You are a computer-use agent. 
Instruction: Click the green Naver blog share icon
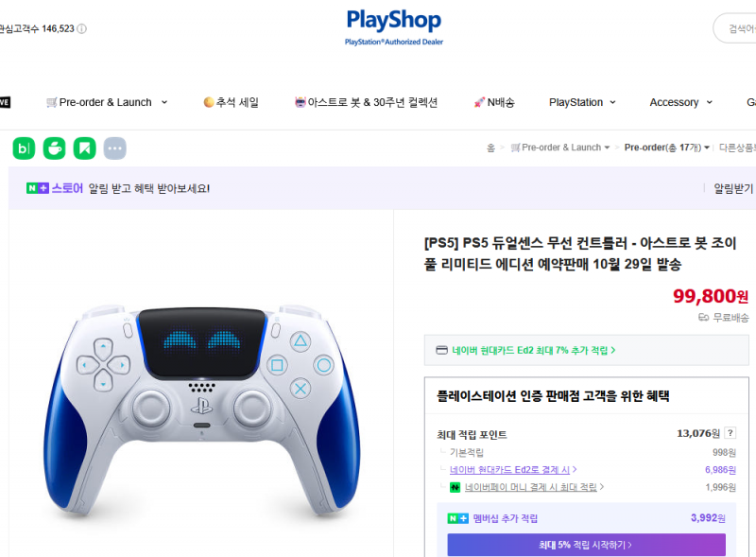coord(24,148)
